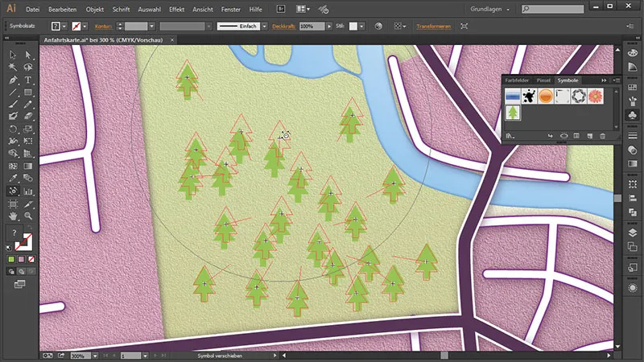Select the Direct Selection tool
Image resolution: width=644 pixels, height=362 pixels.
[28, 55]
